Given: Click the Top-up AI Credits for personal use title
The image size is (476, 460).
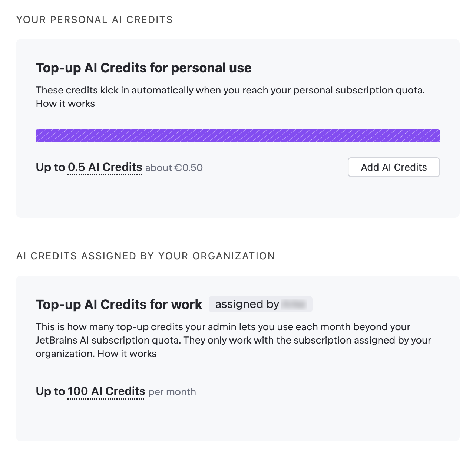Looking at the screenshot, I should tap(143, 68).
